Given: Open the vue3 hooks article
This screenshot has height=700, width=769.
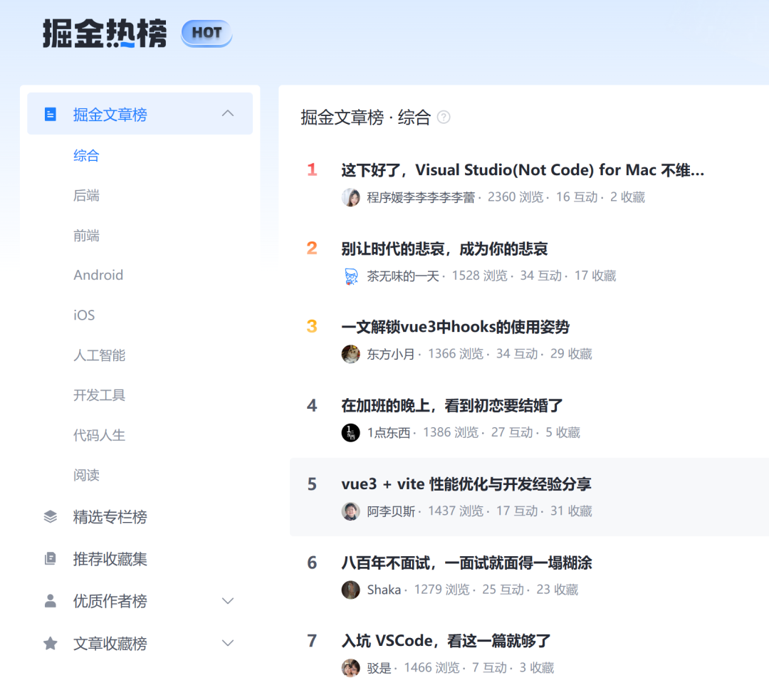Looking at the screenshot, I should (457, 327).
